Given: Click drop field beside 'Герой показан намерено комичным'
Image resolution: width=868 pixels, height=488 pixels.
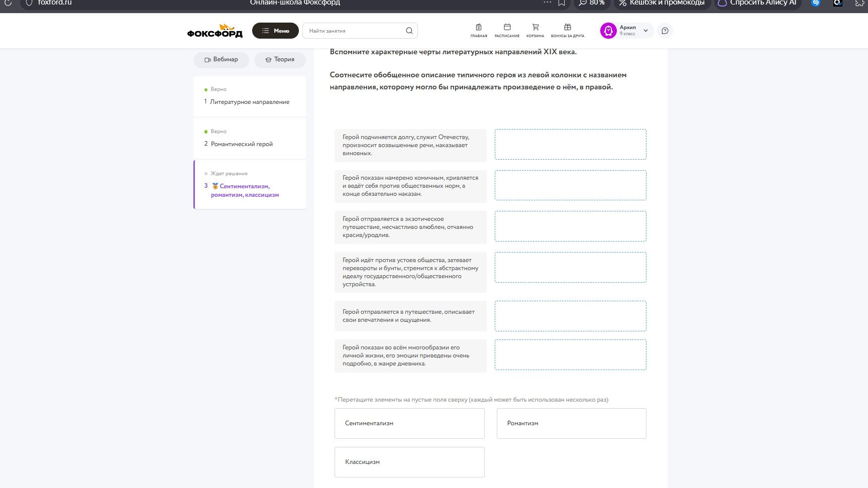Looking at the screenshot, I should point(570,185).
